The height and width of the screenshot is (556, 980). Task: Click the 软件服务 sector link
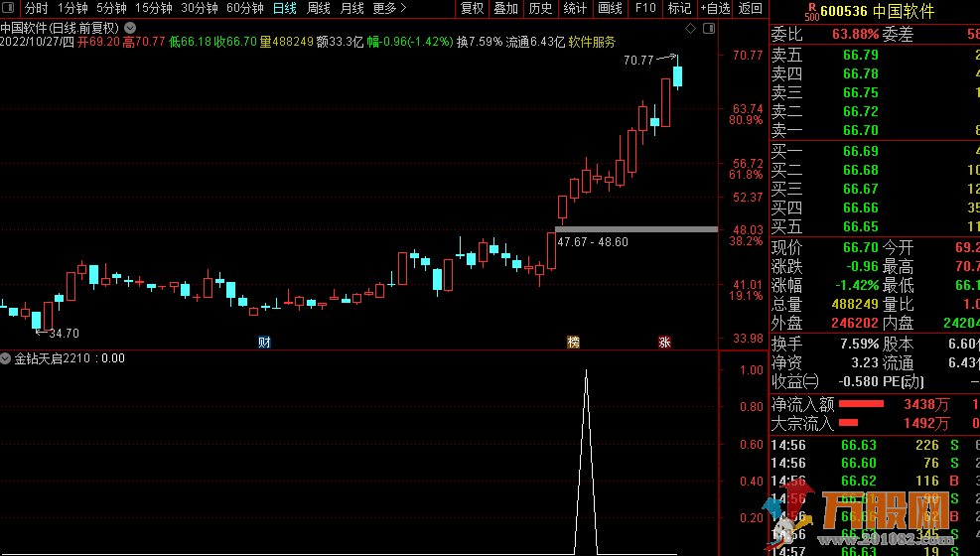pyautogui.click(x=592, y=42)
